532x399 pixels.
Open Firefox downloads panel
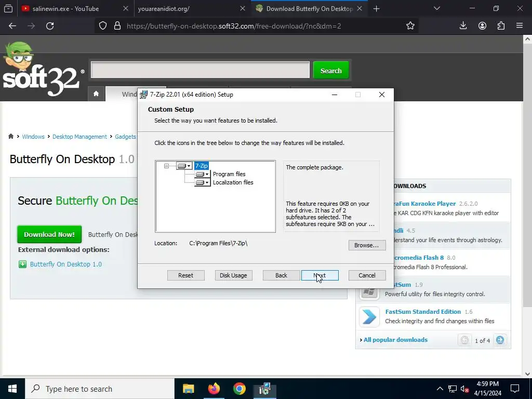click(x=463, y=26)
